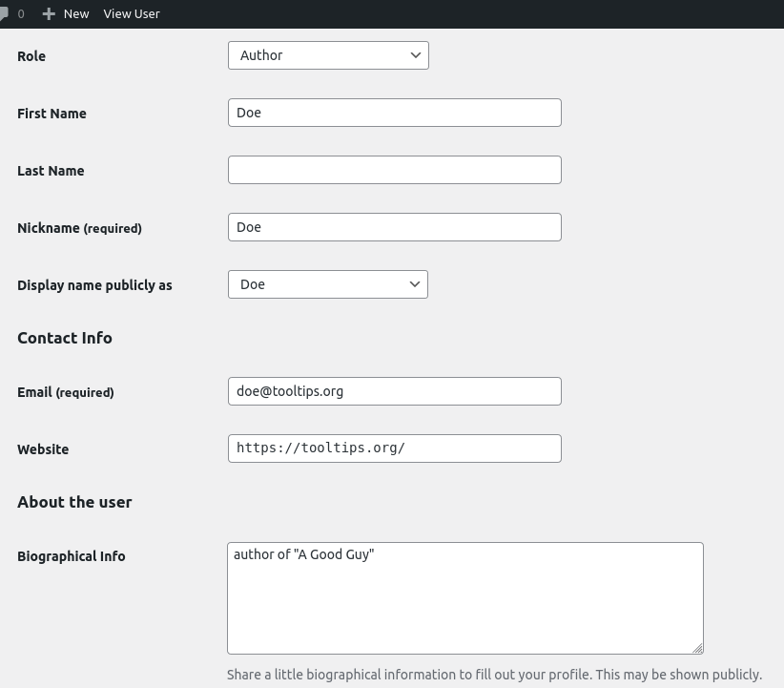Screen dimensions: 784x688
Task: Click the profile sharing helper text
Action: click(x=494, y=675)
